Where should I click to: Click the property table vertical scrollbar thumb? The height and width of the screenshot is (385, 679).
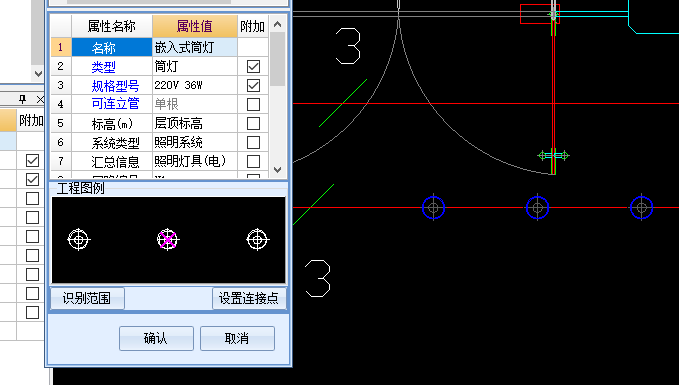tap(278, 58)
